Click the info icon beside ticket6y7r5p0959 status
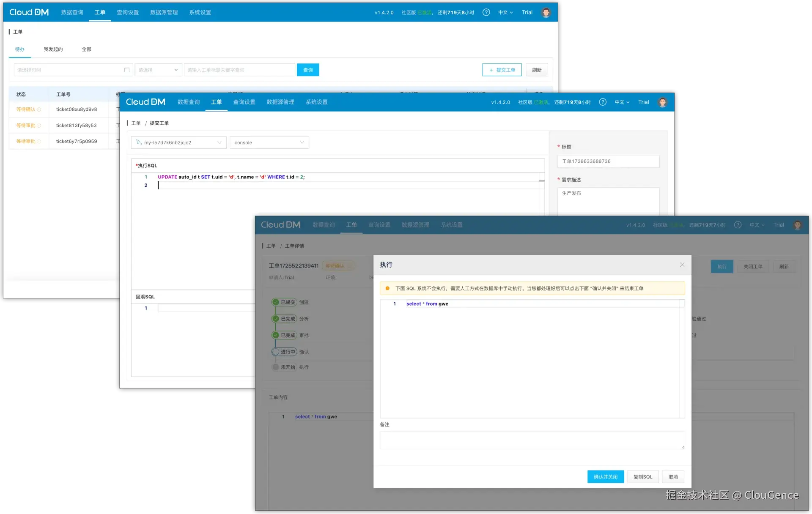 (x=39, y=142)
